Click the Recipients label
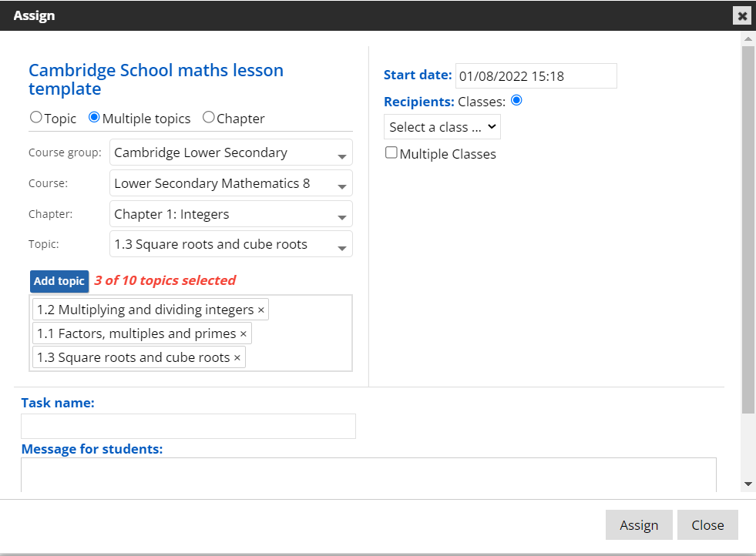Image resolution: width=756 pixels, height=556 pixels. [x=419, y=102]
